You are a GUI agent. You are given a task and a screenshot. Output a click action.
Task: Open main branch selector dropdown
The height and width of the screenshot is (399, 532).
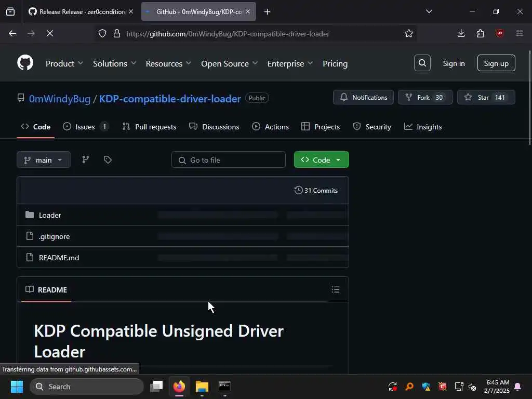click(x=44, y=159)
